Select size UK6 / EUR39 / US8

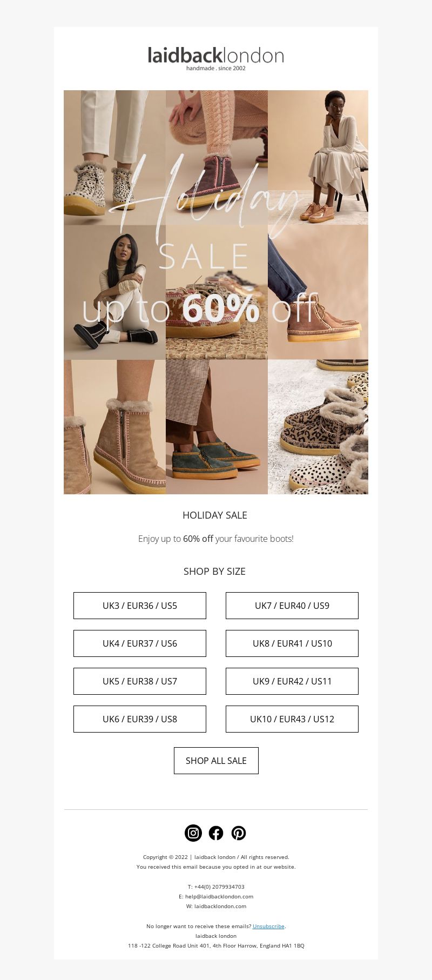tap(140, 719)
